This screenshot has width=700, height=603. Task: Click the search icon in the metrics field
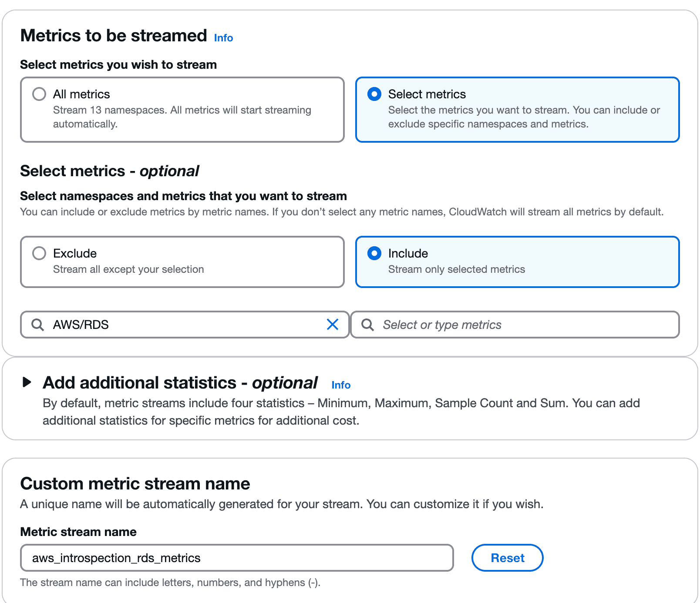pos(368,325)
